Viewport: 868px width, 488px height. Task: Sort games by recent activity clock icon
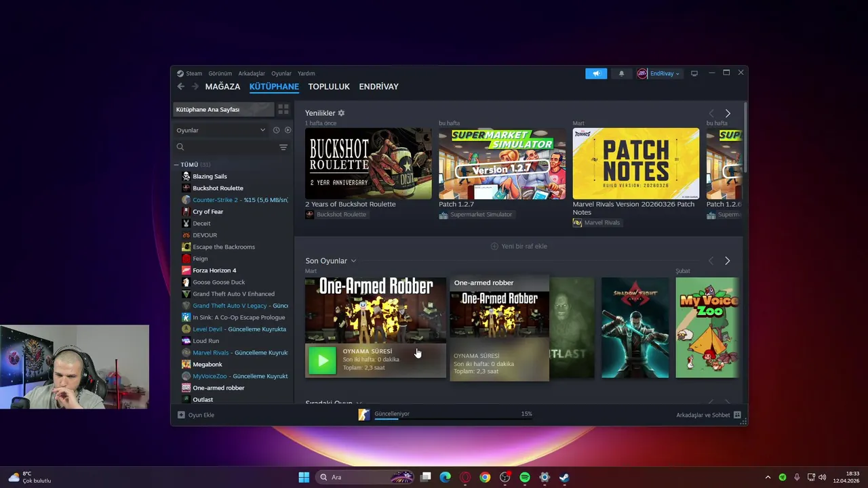277,130
